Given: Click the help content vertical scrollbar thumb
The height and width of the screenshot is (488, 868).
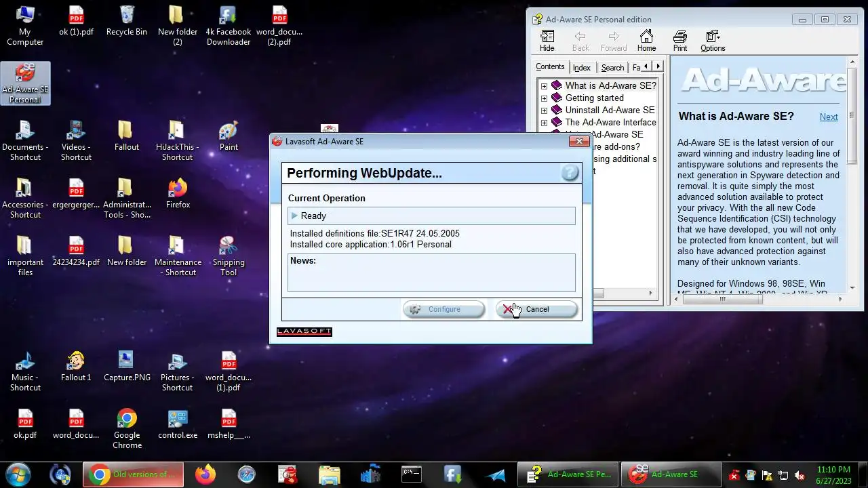Looking at the screenshot, I should click(x=852, y=115).
